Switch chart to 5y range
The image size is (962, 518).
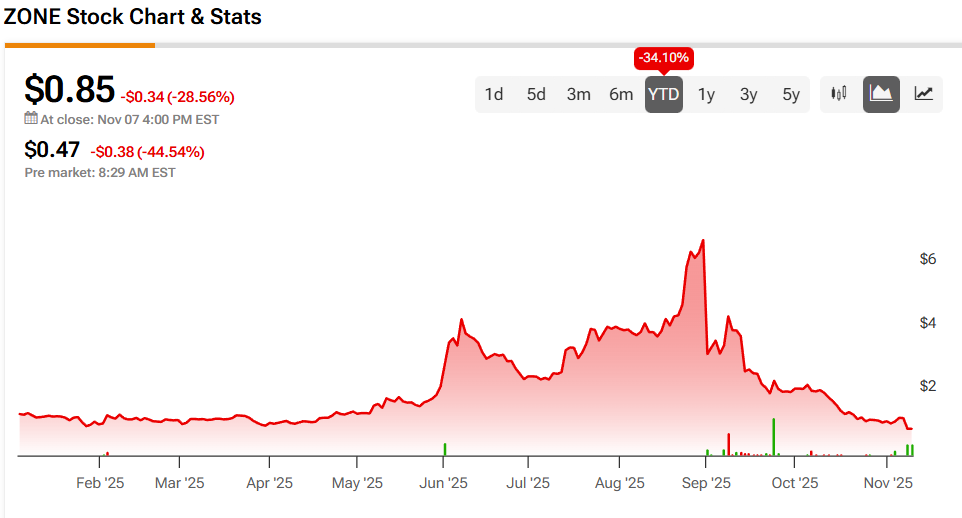coord(791,94)
